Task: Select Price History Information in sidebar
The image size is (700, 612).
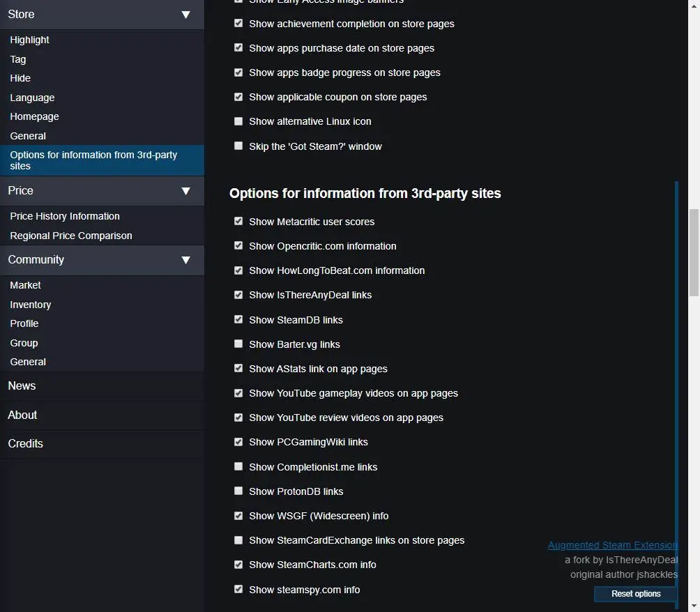Action: (65, 216)
